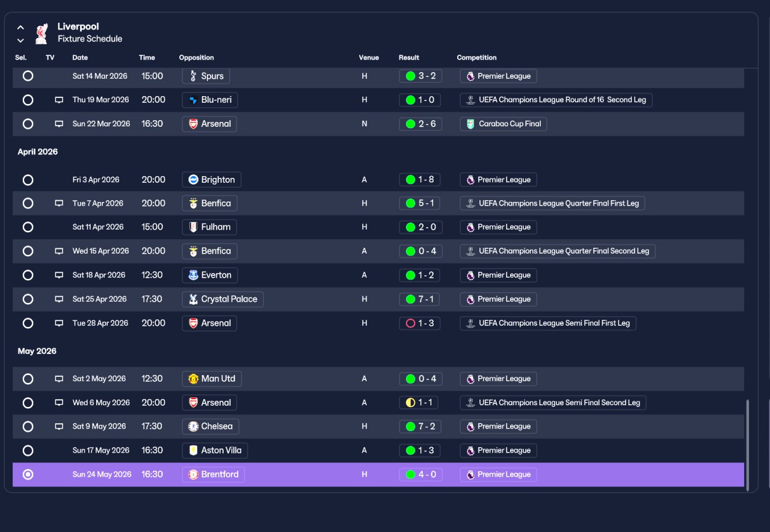Click TV icon on Blu-neri row
Viewport: 770px width, 532px height.
pos(59,100)
